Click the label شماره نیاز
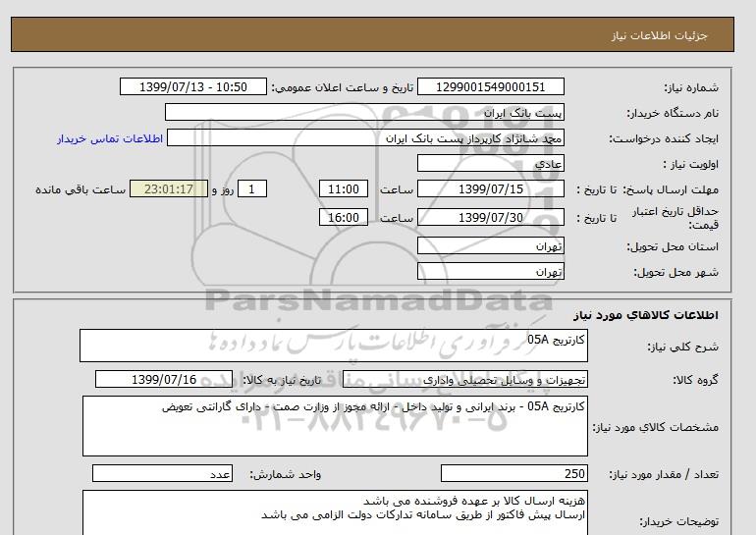This screenshot has width=756, height=535. tap(691, 87)
